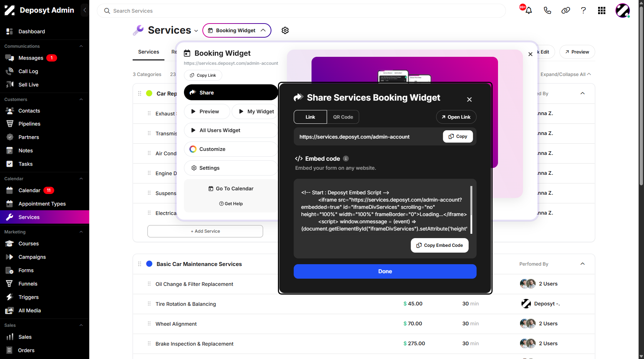
Task: Collapse the Customers section
Action: [81, 100]
